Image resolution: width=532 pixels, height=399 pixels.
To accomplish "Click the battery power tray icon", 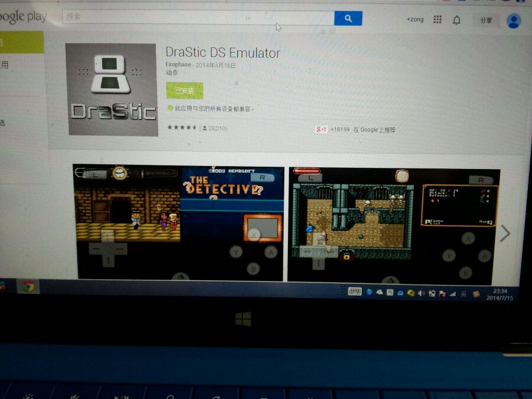I will tap(432, 293).
